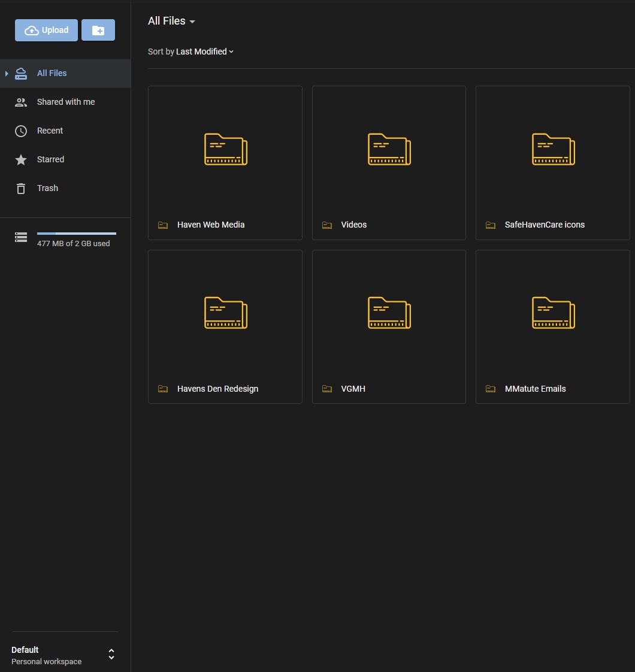
Task: Click small folder icon beside MMatute Emails
Action: click(x=491, y=389)
